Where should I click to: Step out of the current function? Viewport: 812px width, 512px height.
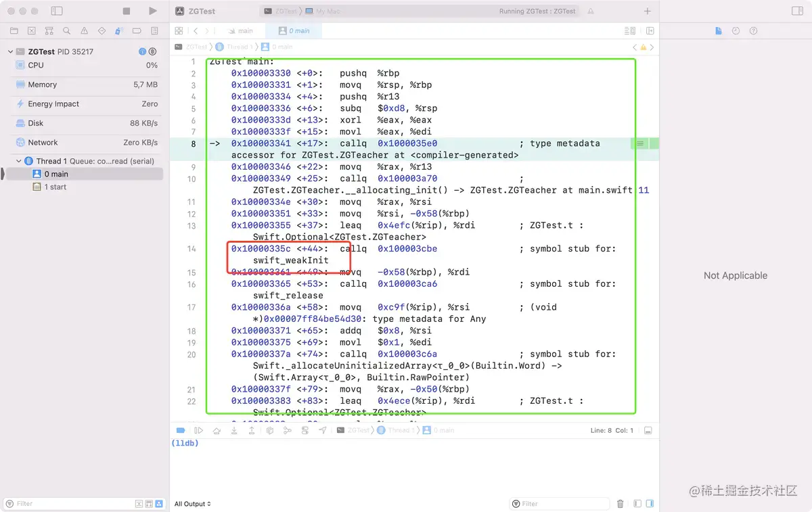[x=252, y=430]
